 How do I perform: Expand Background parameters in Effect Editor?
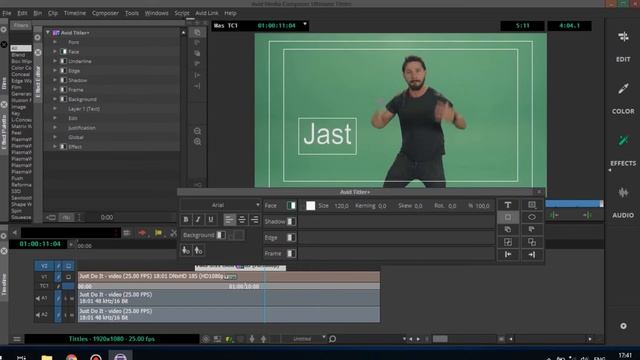click(55, 99)
